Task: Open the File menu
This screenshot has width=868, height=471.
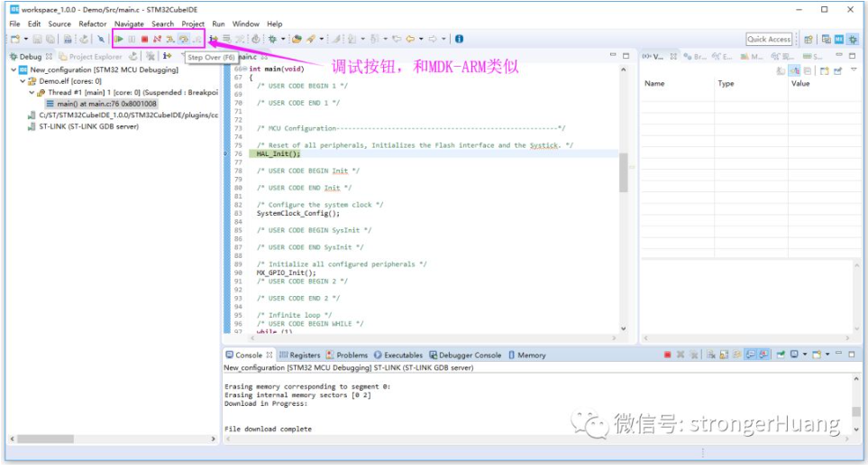Action: (15, 23)
